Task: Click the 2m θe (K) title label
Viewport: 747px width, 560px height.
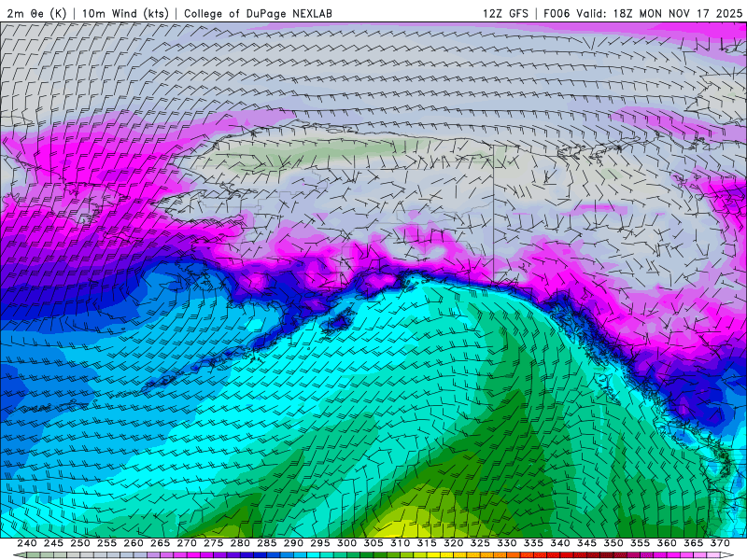Action: point(36,13)
